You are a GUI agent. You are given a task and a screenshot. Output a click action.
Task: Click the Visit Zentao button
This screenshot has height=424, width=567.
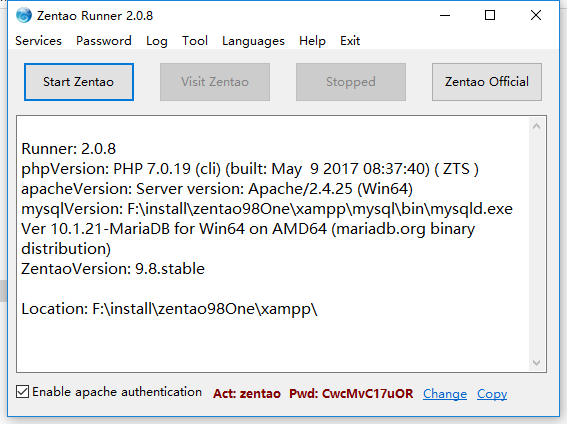[215, 82]
